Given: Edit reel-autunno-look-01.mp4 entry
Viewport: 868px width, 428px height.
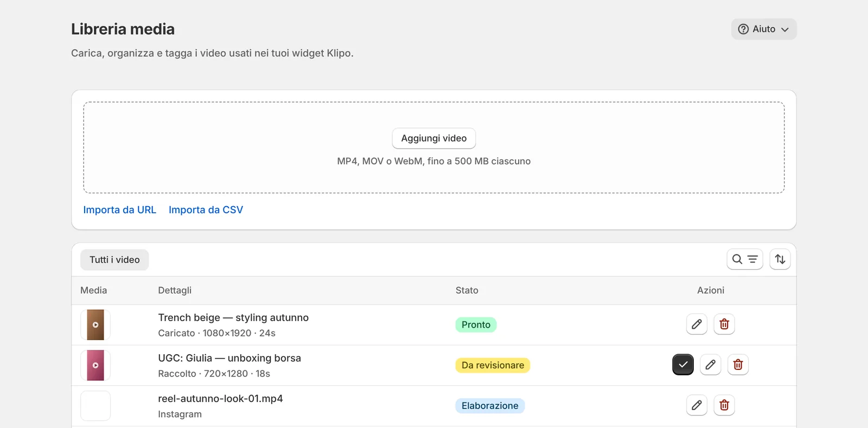Looking at the screenshot, I should click(697, 405).
